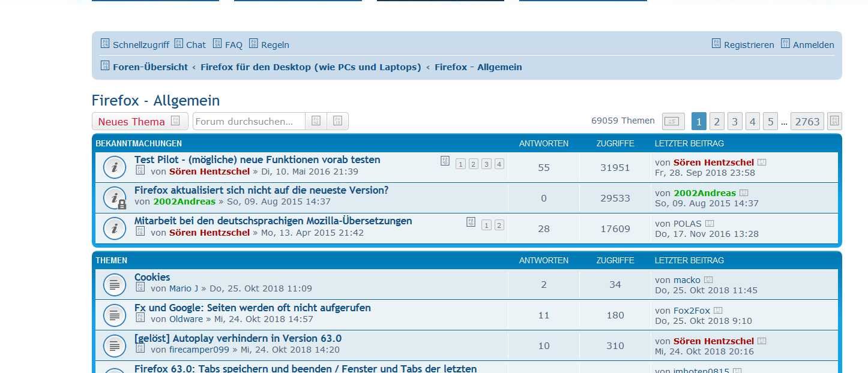Click the next page arrow icon
This screenshot has height=373, width=868.
pos(834,122)
